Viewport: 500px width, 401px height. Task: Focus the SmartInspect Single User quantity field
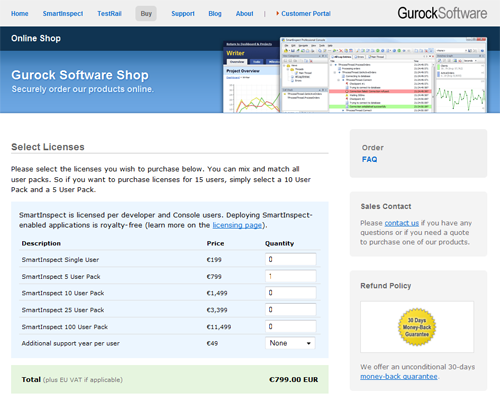click(291, 259)
